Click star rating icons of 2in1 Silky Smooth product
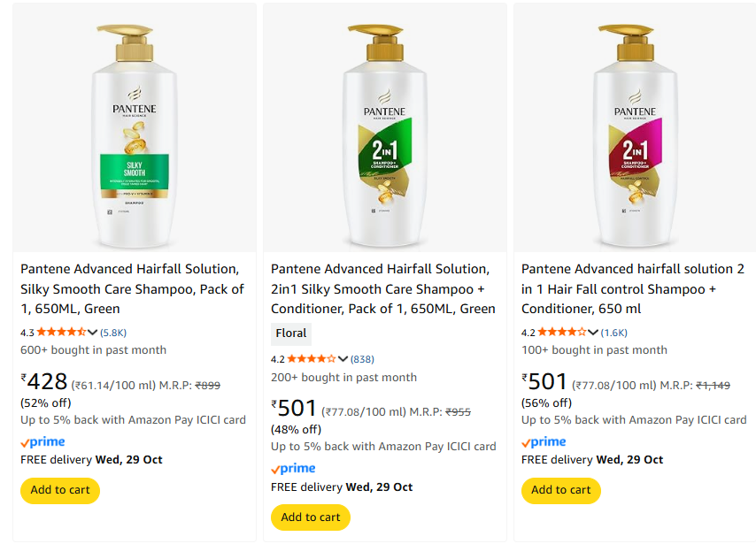The width and height of the screenshot is (756, 544). (x=312, y=359)
